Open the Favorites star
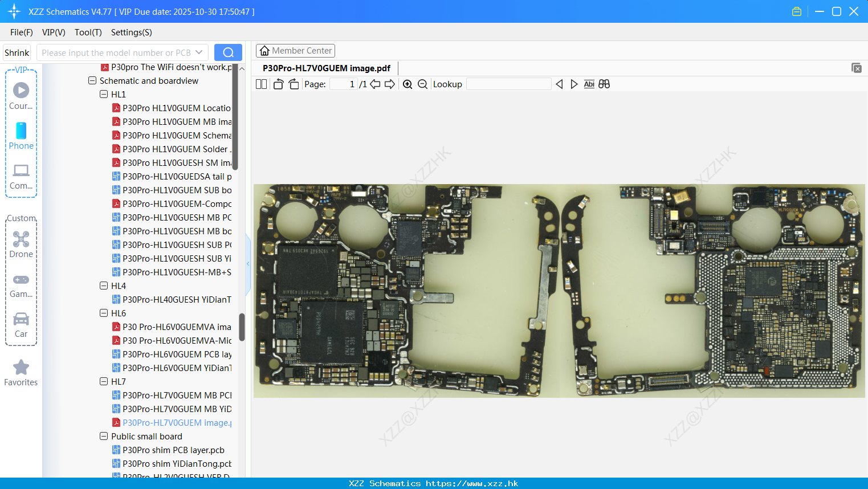Screen dimensions: 868x489 (x=21, y=373)
